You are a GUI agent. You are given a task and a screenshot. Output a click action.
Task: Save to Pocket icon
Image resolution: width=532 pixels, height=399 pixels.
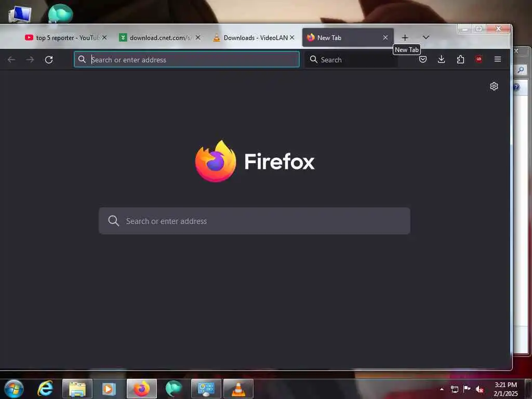tap(423, 59)
